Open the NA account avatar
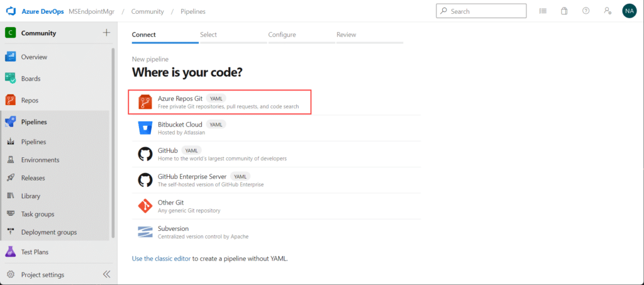The image size is (644, 285). [629, 11]
